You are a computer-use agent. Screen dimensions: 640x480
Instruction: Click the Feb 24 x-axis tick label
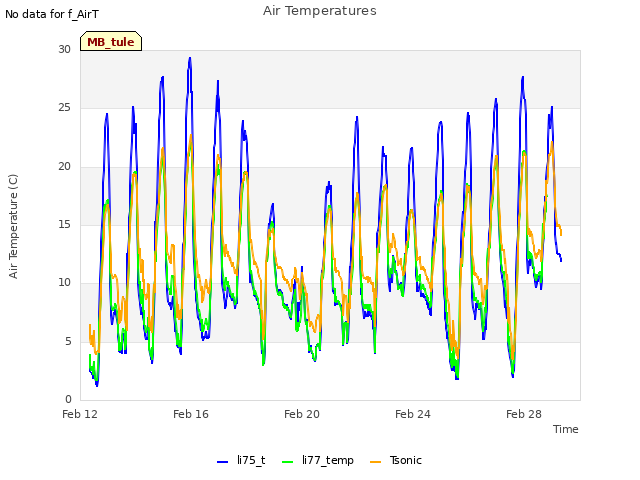[x=413, y=414]
